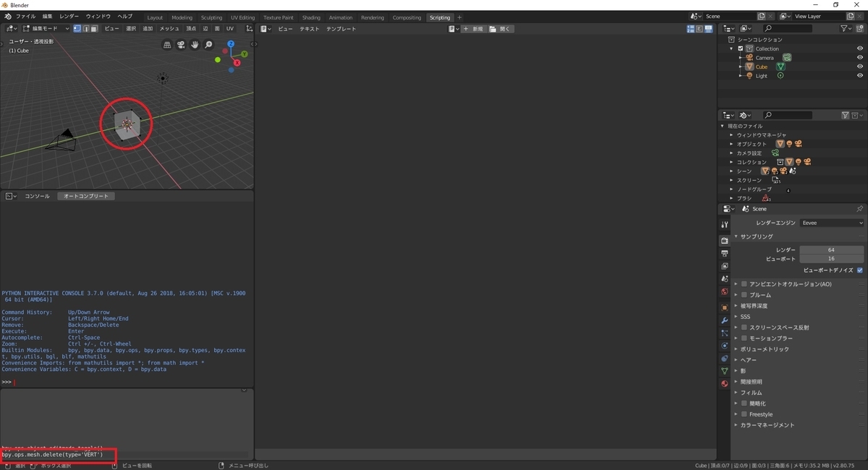
Task: Open Material properties tab icon
Action: (x=724, y=384)
